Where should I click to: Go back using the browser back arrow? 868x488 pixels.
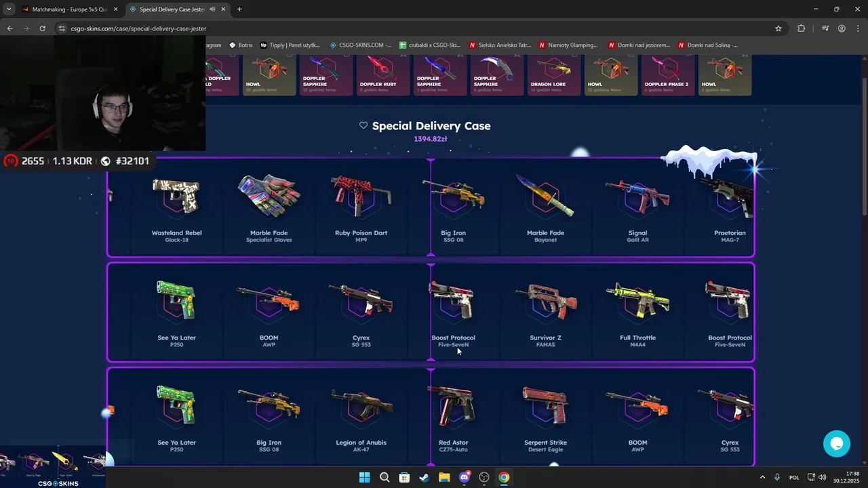9,28
